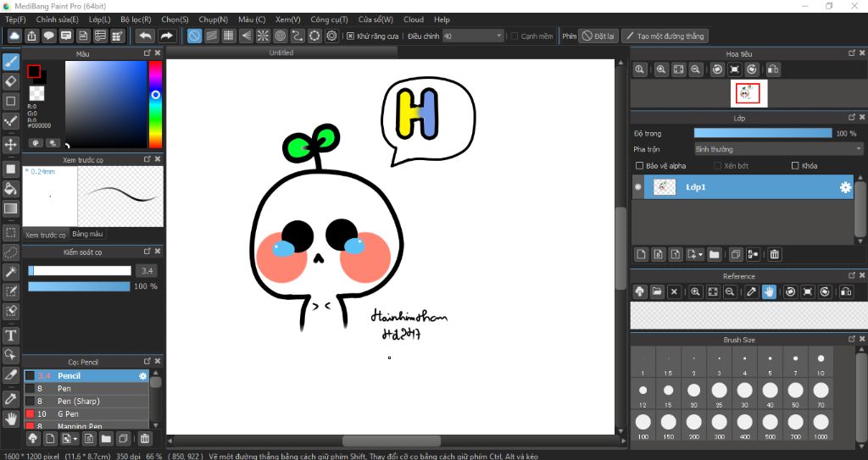
Task: Open image file in Reference panel
Action: pos(657,291)
